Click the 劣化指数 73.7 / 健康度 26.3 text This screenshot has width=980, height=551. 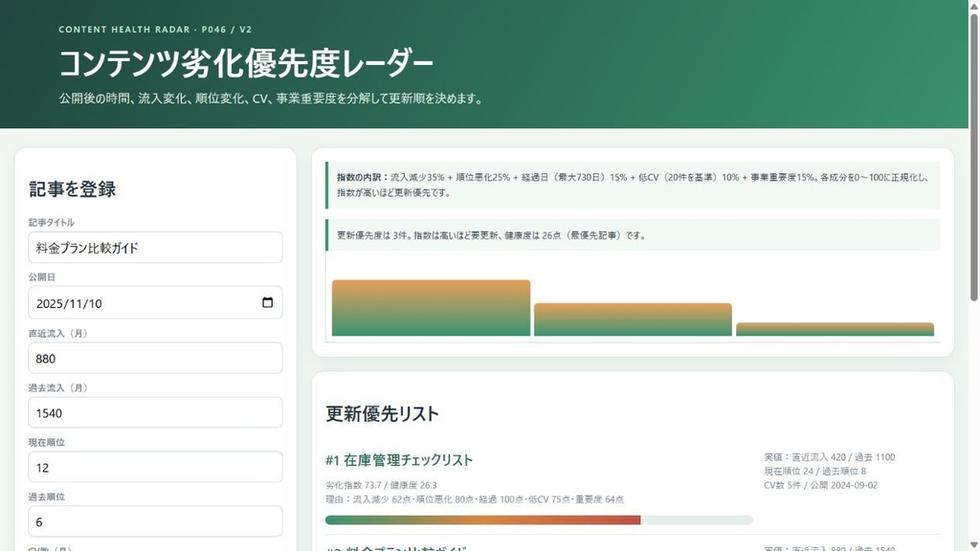(381, 485)
